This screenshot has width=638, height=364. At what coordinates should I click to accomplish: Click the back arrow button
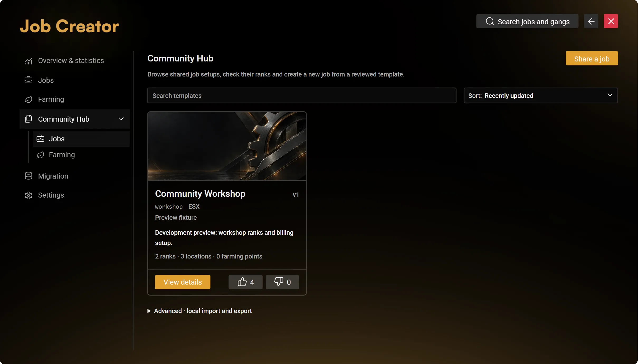(591, 21)
